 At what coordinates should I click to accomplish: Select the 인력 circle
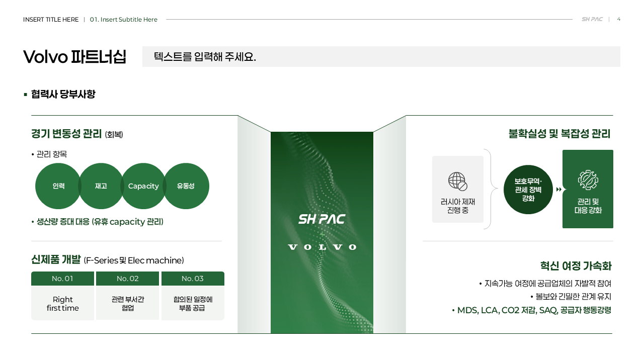click(x=58, y=186)
